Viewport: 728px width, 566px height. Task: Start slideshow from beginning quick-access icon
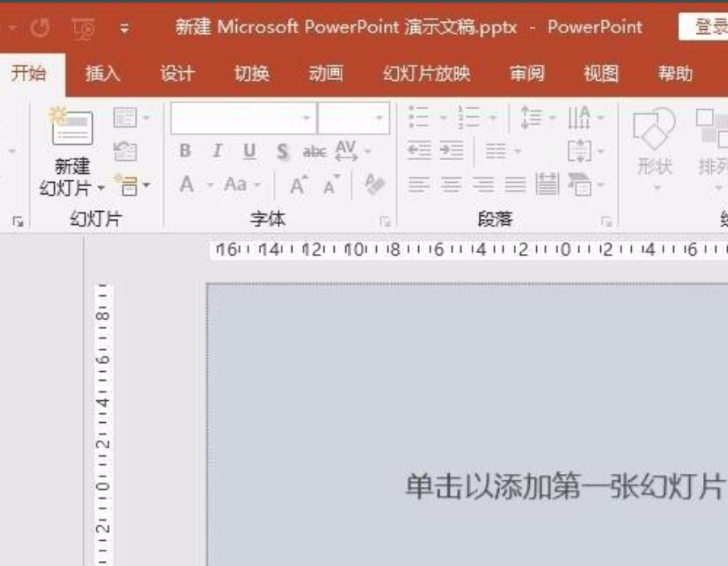tap(83, 28)
